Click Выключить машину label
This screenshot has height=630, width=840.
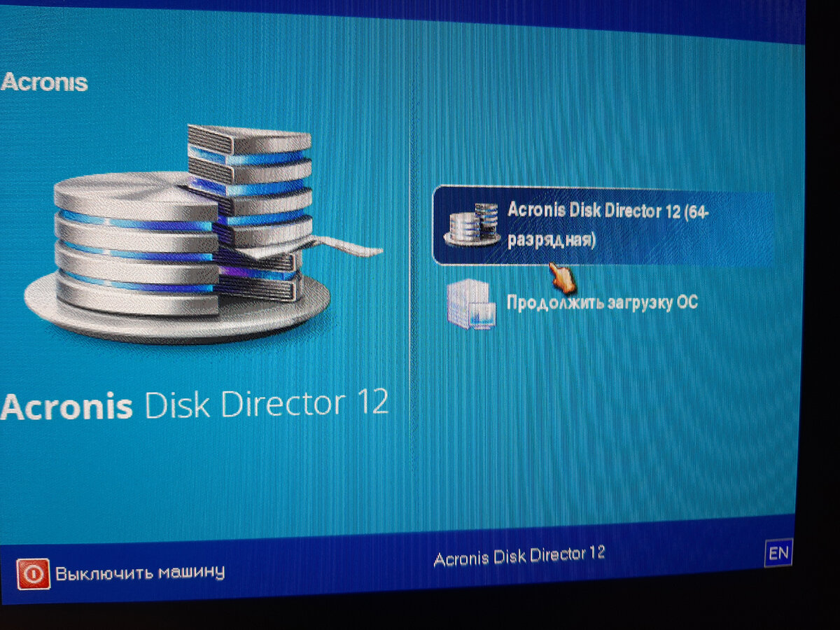[140, 573]
